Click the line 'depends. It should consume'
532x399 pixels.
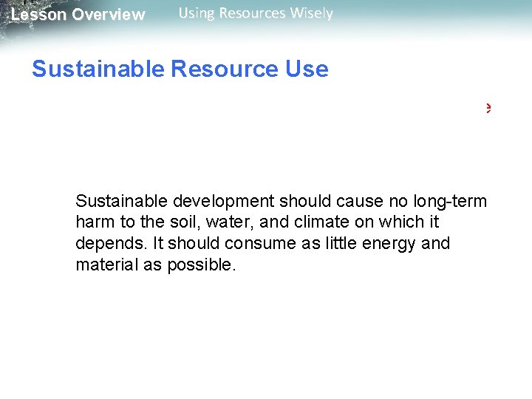coord(262,244)
